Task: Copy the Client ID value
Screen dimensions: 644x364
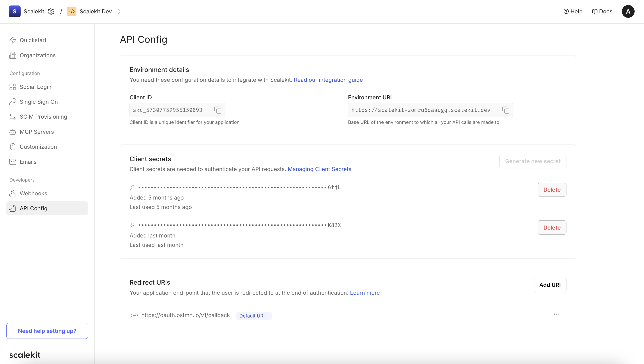Action: tap(218, 110)
